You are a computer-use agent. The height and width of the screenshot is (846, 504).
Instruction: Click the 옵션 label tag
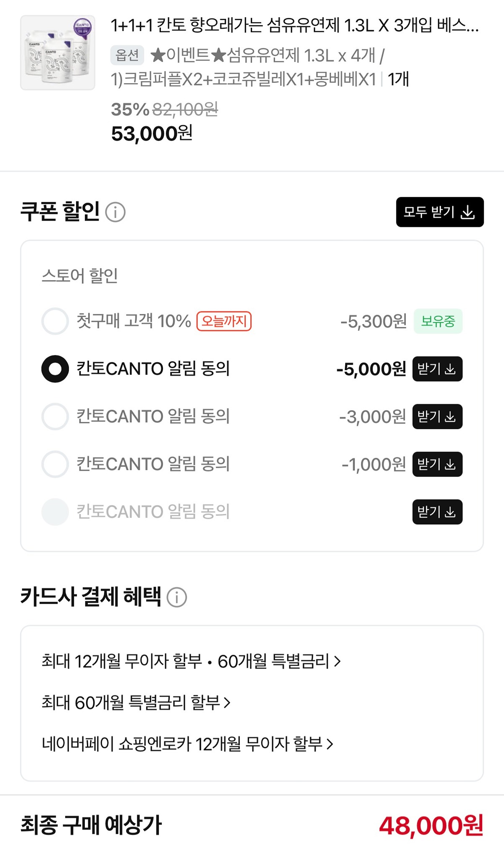pyautogui.click(x=127, y=55)
